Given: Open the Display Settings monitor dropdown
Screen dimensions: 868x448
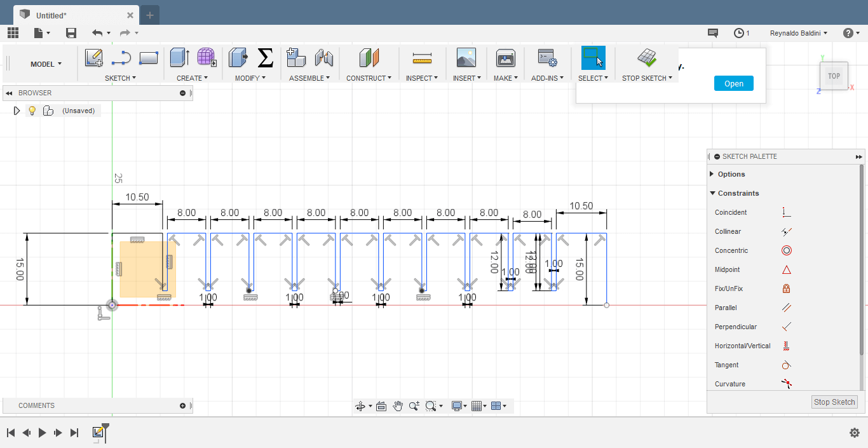Looking at the screenshot, I should (x=459, y=406).
